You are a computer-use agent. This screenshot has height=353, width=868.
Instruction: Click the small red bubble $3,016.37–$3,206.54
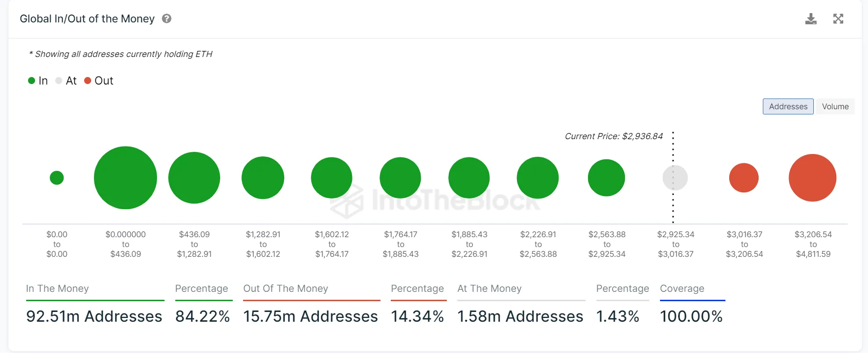744,178
